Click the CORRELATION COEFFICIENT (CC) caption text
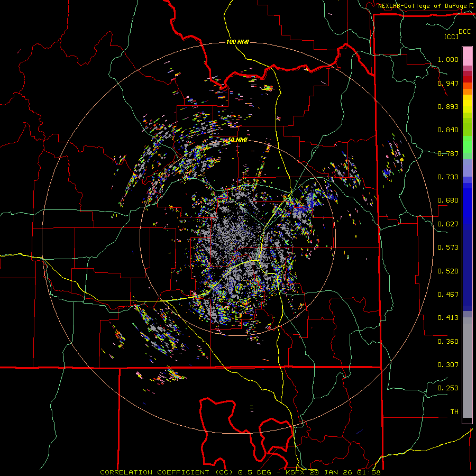476x476 pixels. point(167,472)
